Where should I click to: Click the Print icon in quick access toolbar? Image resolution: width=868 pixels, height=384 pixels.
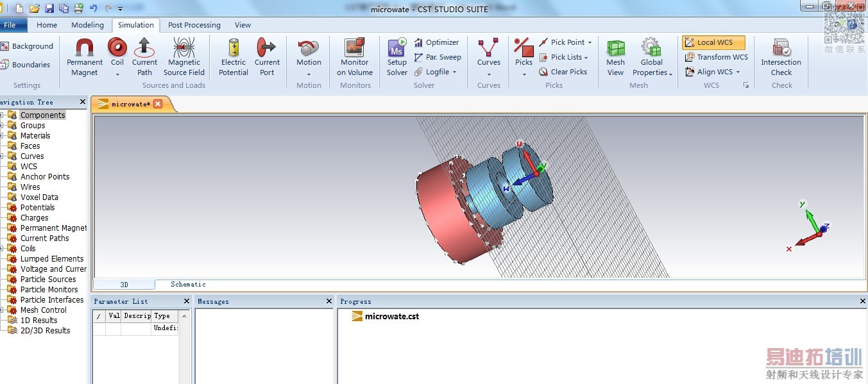click(x=78, y=8)
